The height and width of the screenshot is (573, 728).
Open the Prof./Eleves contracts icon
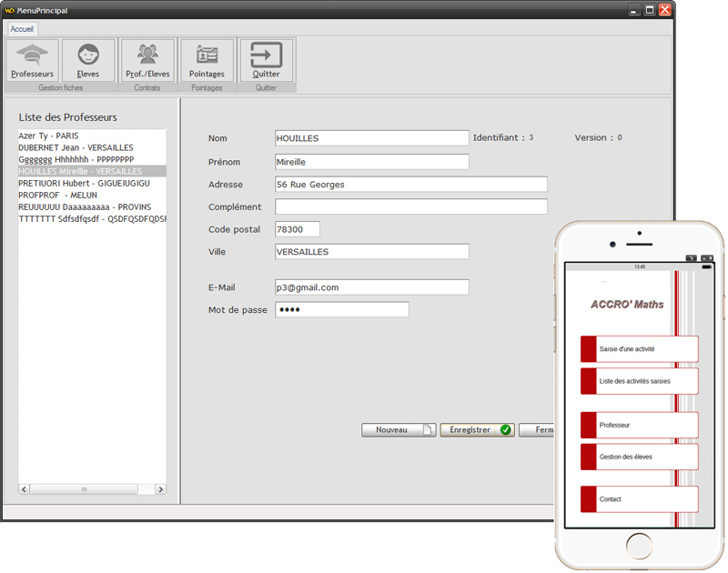(x=147, y=60)
